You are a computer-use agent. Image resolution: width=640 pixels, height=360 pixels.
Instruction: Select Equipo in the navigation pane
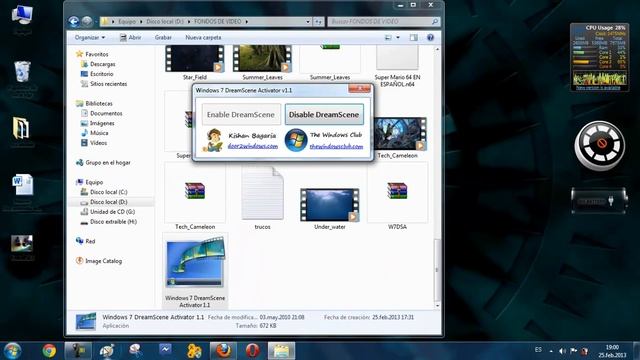point(94,182)
